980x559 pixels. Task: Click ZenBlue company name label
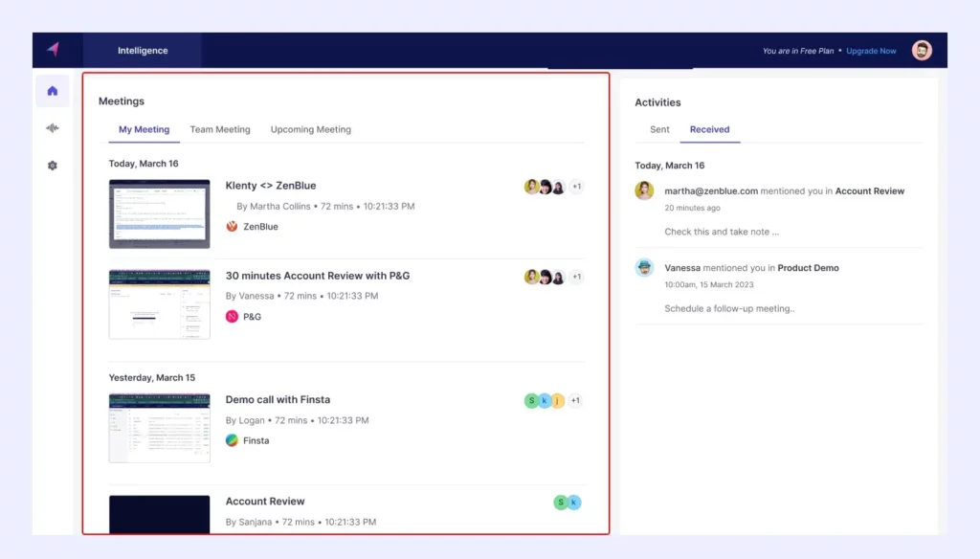pos(260,227)
